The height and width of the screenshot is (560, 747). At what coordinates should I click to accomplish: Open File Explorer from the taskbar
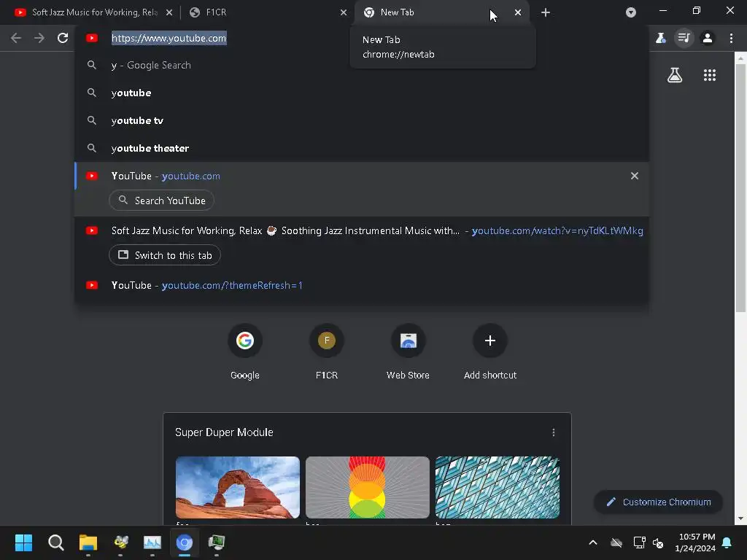pyautogui.click(x=88, y=542)
